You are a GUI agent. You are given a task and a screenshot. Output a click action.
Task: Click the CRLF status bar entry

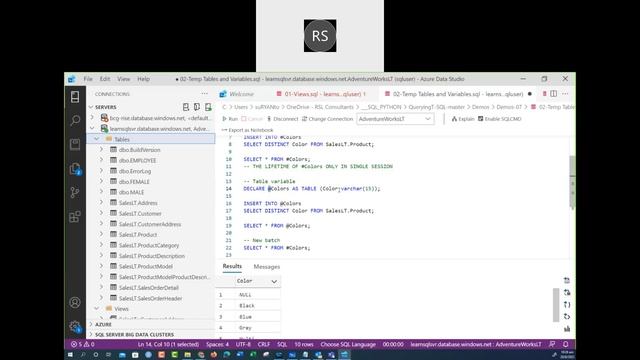264,344
